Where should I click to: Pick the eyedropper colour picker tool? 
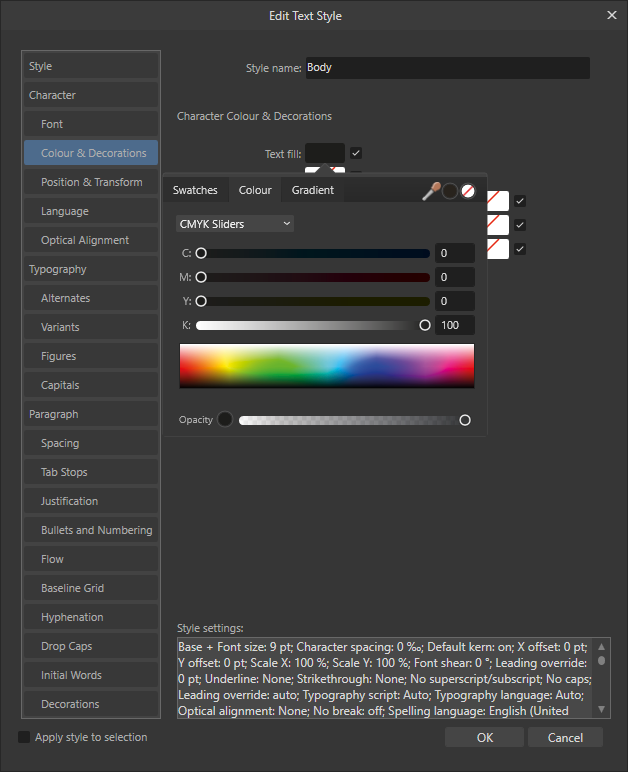[431, 191]
